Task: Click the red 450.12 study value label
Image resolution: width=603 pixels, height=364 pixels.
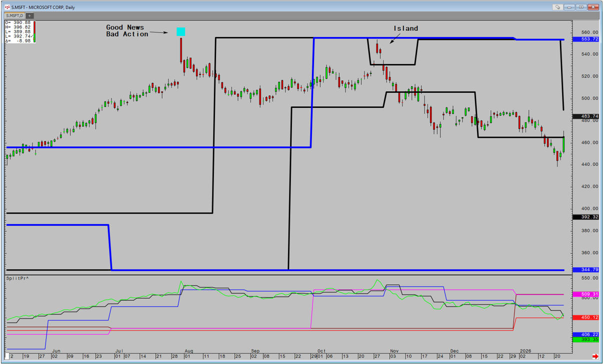Action: [x=586, y=318]
